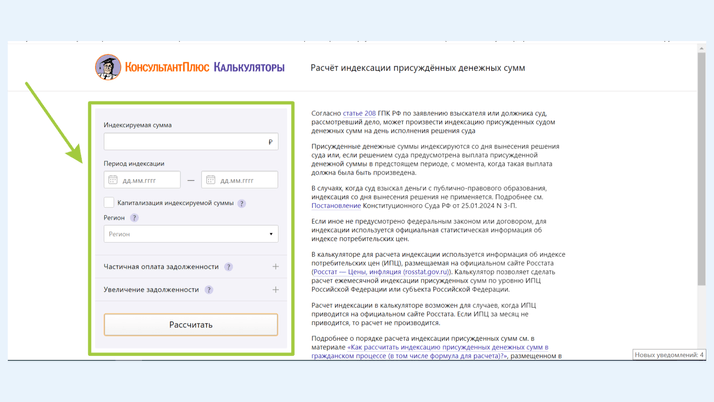The width and height of the screenshot is (714, 402).
Task: Expand Частичная оплата задолженности with plus
Action: tap(275, 266)
